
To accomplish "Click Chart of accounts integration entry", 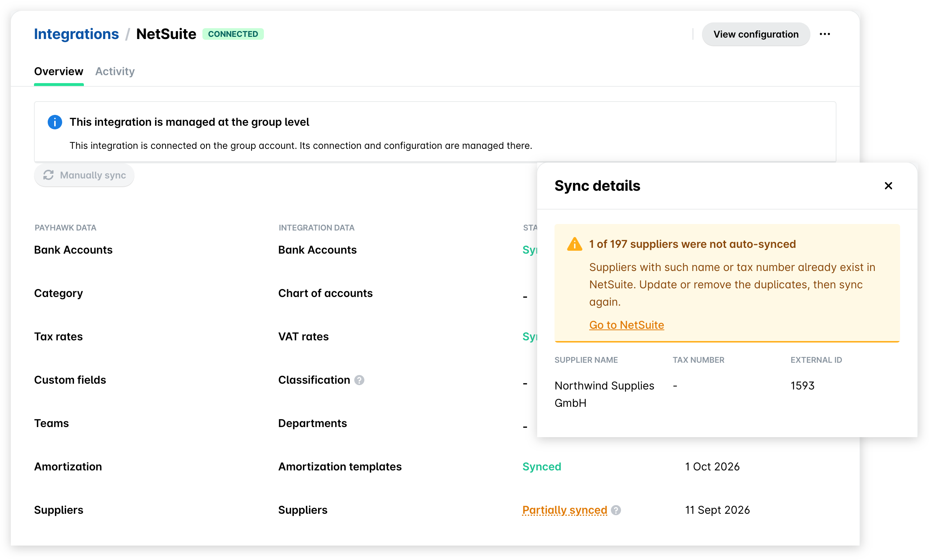I will pyautogui.click(x=325, y=294).
